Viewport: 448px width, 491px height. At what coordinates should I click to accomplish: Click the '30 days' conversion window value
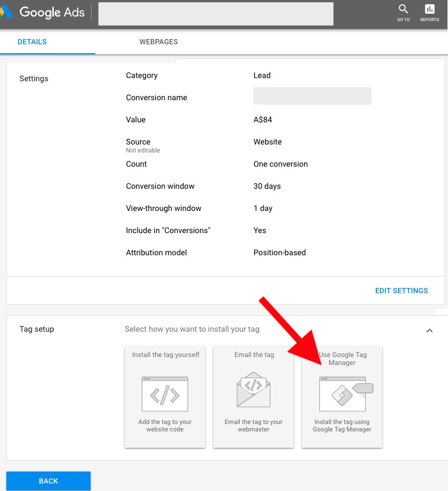click(267, 186)
